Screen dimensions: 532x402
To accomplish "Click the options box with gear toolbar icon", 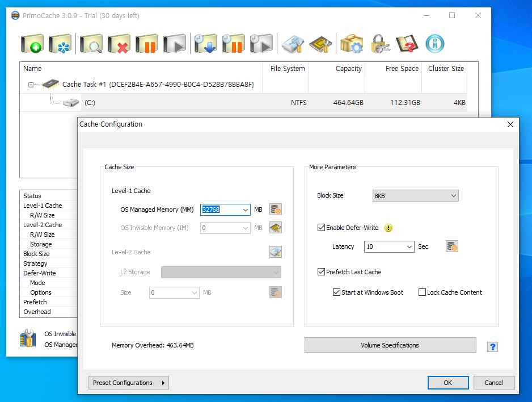I will [352, 44].
